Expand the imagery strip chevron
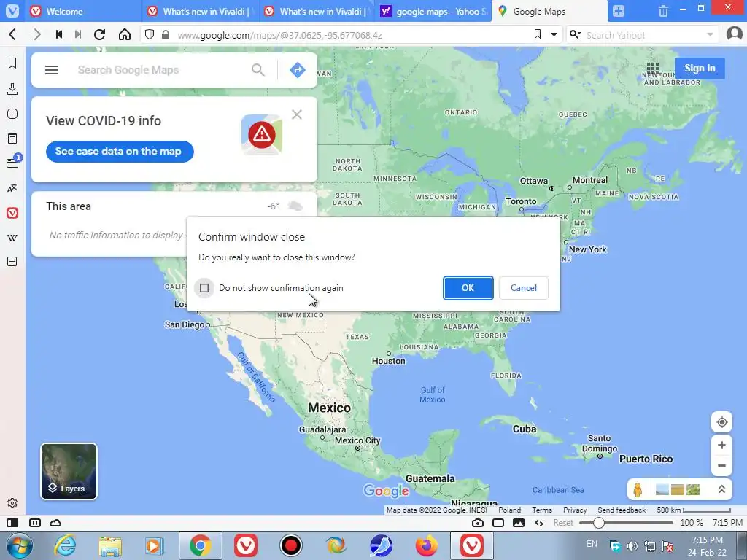The width and height of the screenshot is (747, 560). 721,489
